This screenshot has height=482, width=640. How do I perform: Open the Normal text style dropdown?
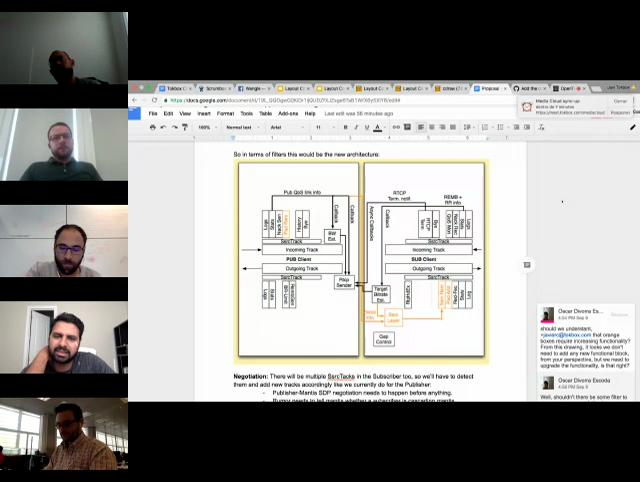[x=243, y=127]
